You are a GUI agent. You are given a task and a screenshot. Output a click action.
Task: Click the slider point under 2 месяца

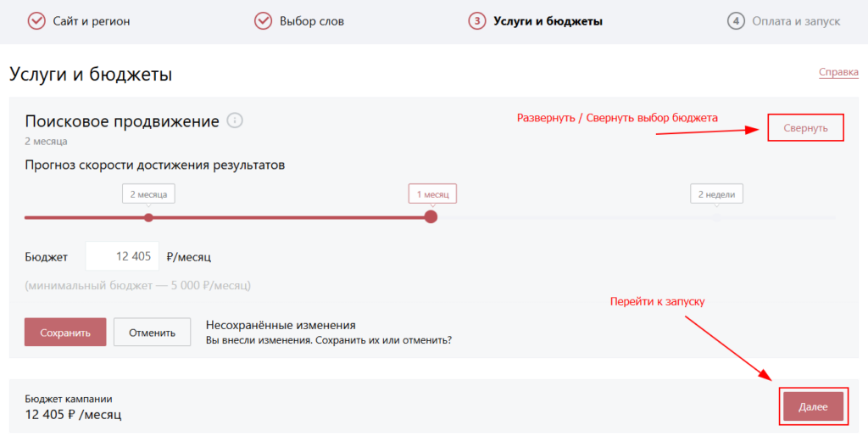tap(149, 218)
